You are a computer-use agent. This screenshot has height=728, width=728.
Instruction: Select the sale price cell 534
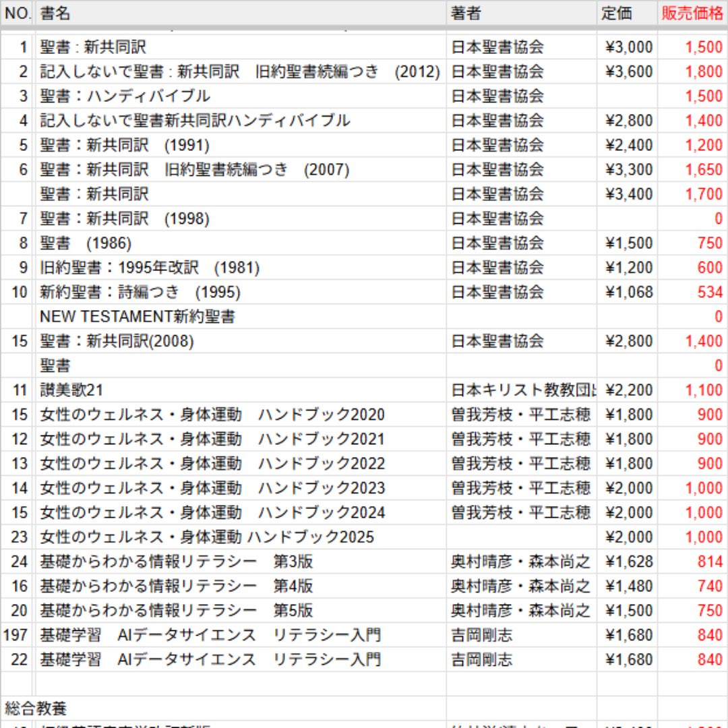(692, 292)
